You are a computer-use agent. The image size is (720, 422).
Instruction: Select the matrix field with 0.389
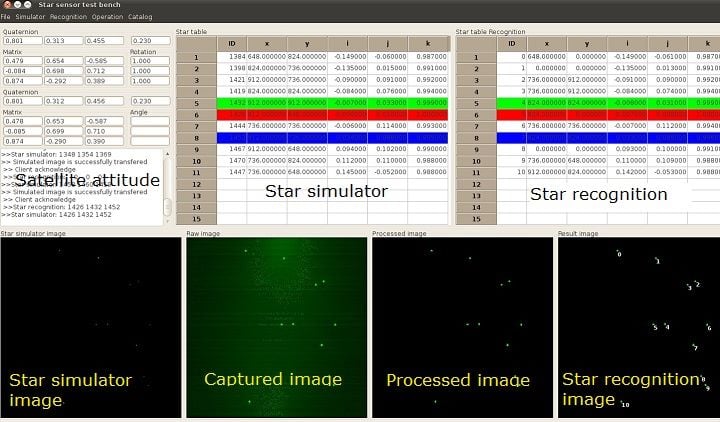(104, 81)
